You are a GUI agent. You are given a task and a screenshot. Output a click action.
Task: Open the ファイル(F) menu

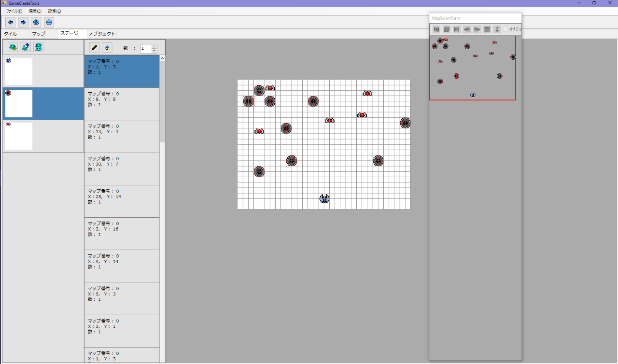click(14, 11)
